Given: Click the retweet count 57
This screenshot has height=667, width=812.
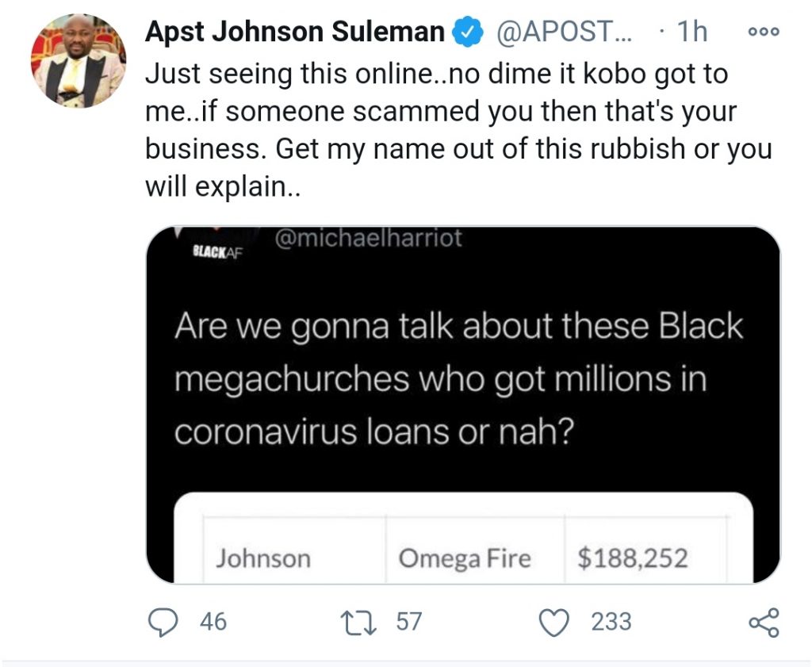Looking at the screenshot, I should (x=408, y=622).
